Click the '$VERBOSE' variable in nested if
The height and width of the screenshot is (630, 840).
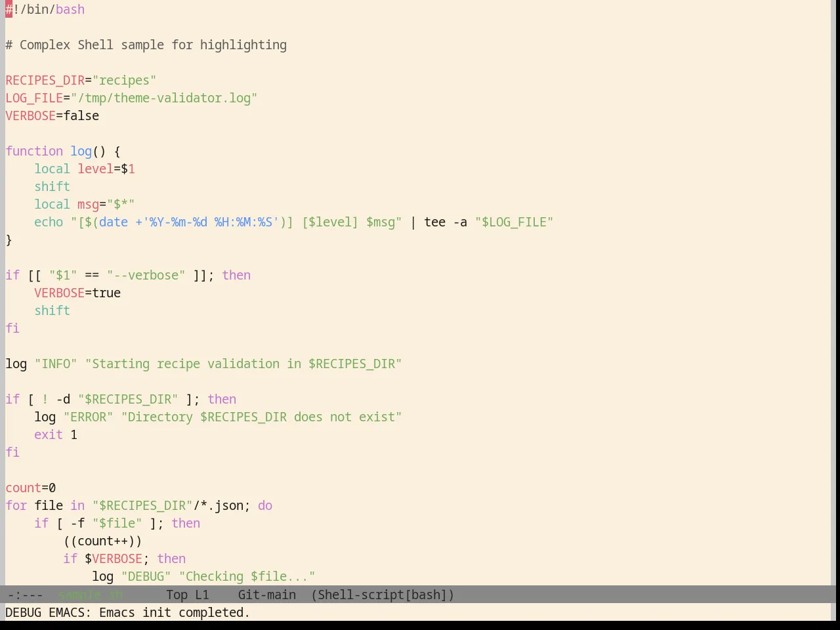click(x=114, y=559)
